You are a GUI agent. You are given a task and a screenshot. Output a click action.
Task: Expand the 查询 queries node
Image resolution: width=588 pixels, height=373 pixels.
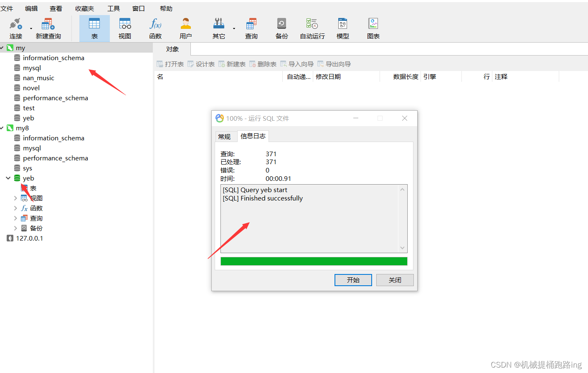pyautogui.click(x=15, y=218)
